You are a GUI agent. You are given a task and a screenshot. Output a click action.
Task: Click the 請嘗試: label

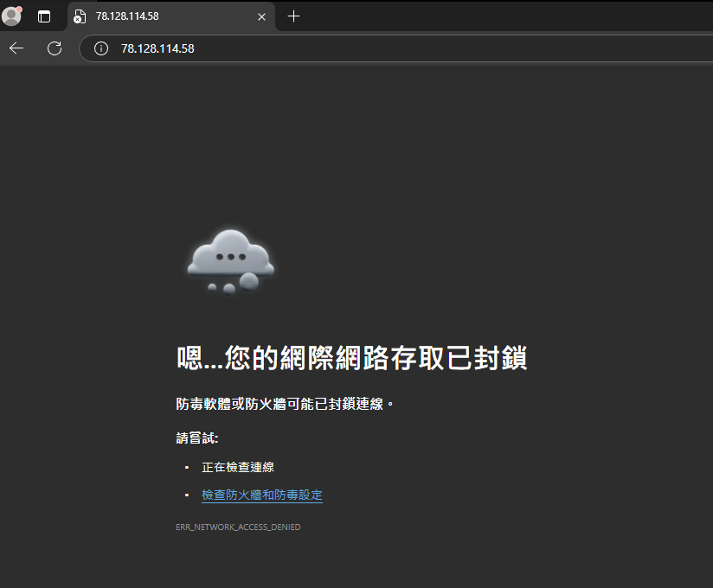point(197,438)
